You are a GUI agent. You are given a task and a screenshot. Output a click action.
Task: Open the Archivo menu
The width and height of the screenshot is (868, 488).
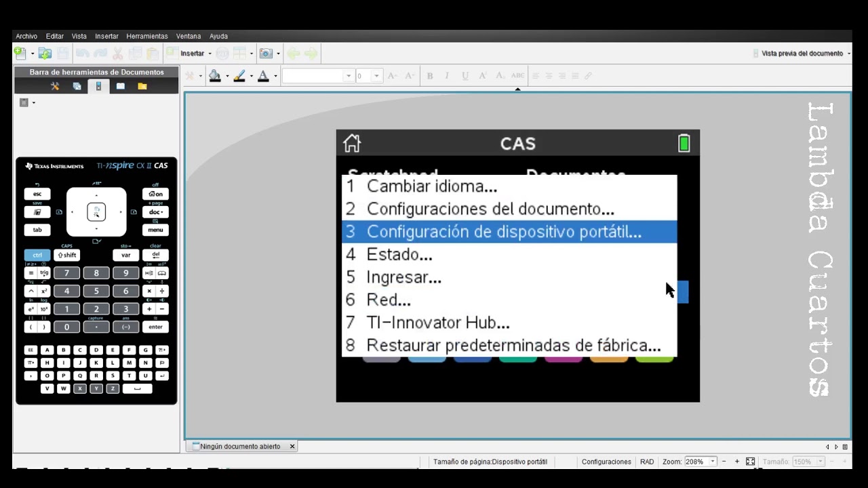tap(26, 36)
